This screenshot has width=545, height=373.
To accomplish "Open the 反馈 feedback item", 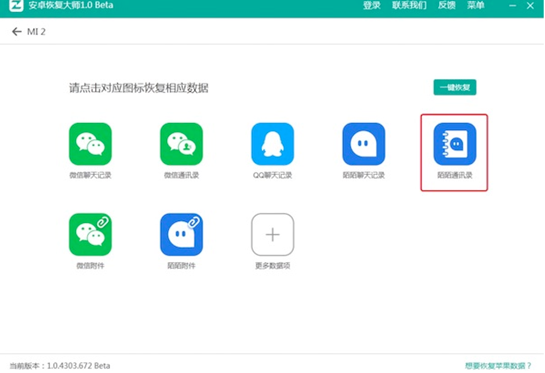I will (x=447, y=6).
